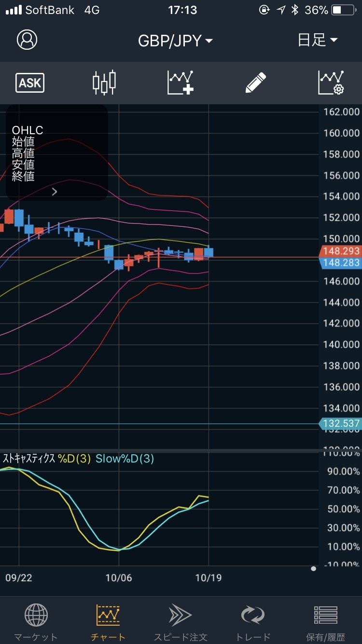Tap the battery indicator in the status bar
Screen dimensions: 362x644
343,10
